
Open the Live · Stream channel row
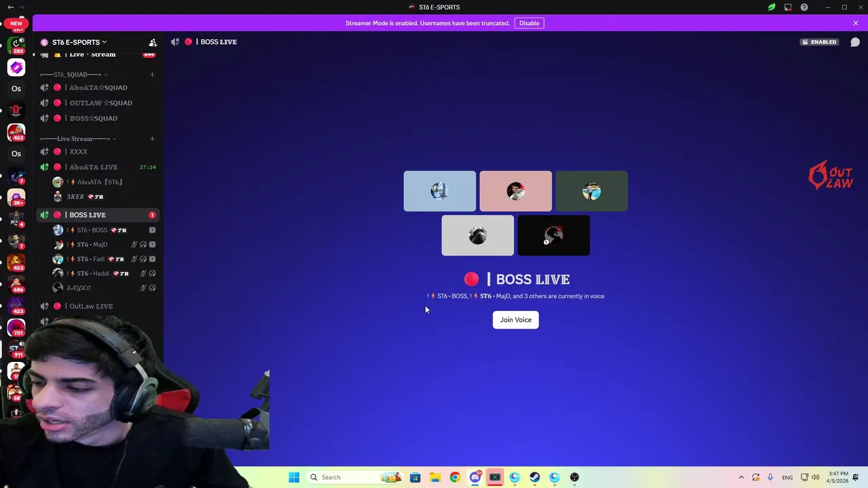(x=98, y=54)
